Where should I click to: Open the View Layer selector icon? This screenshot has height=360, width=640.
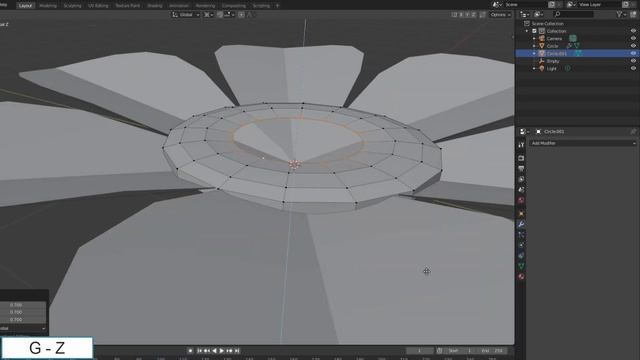click(x=571, y=4)
